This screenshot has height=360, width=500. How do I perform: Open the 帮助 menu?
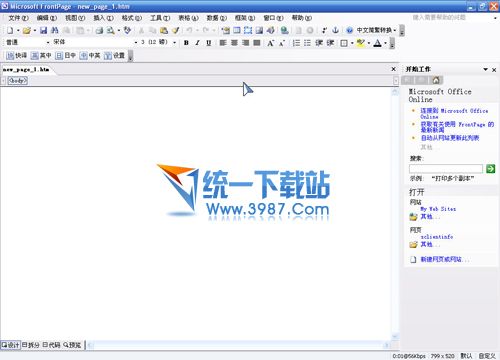(302, 18)
